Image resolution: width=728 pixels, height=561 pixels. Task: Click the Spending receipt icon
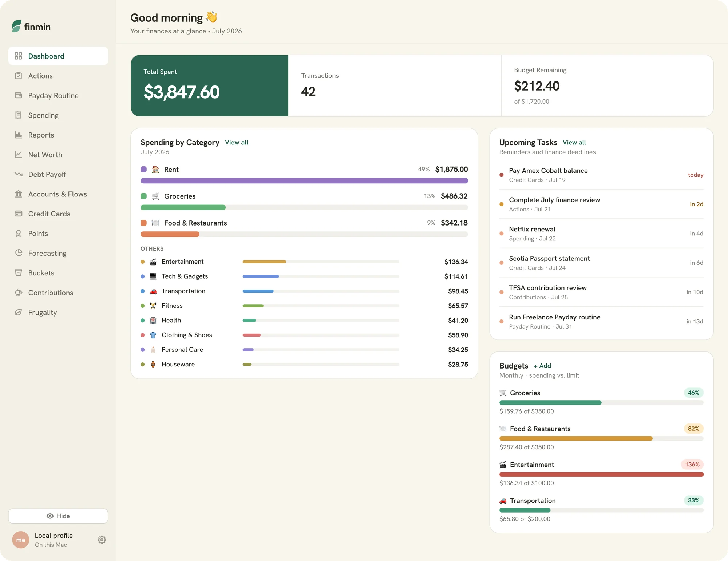(x=19, y=115)
